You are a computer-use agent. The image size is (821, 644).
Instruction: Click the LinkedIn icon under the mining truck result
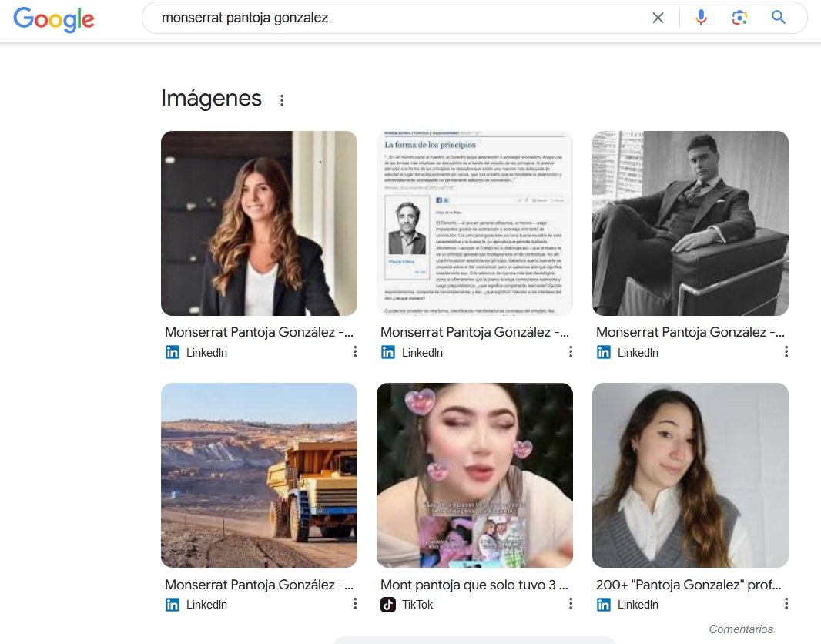point(173,605)
